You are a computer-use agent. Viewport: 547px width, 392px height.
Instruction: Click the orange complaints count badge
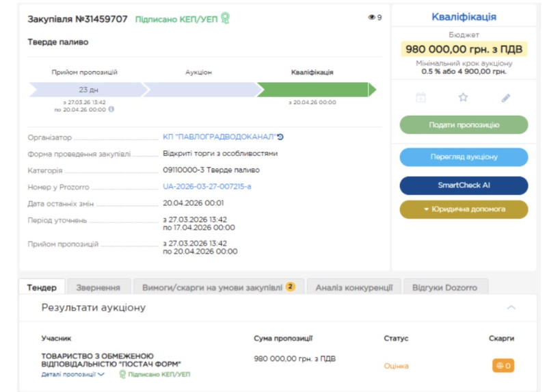(x=503, y=366)
